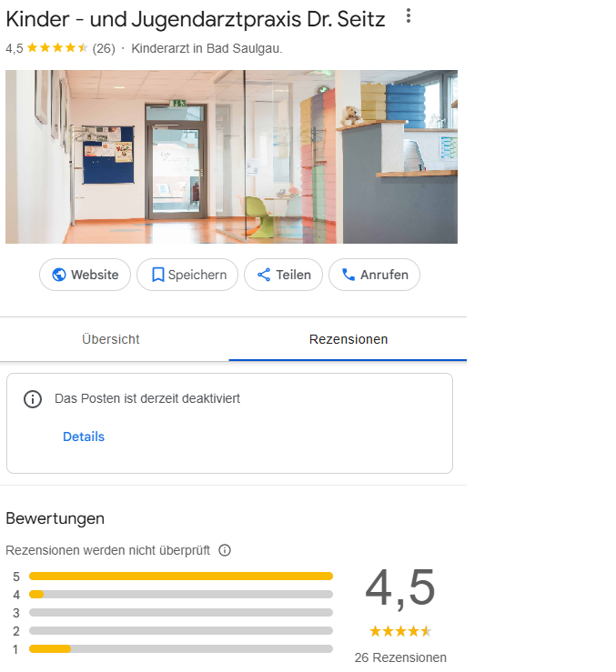Click the (26) review count in header
Image resolution: width=616 pixels, height=672 pixels.
[104, 48]
